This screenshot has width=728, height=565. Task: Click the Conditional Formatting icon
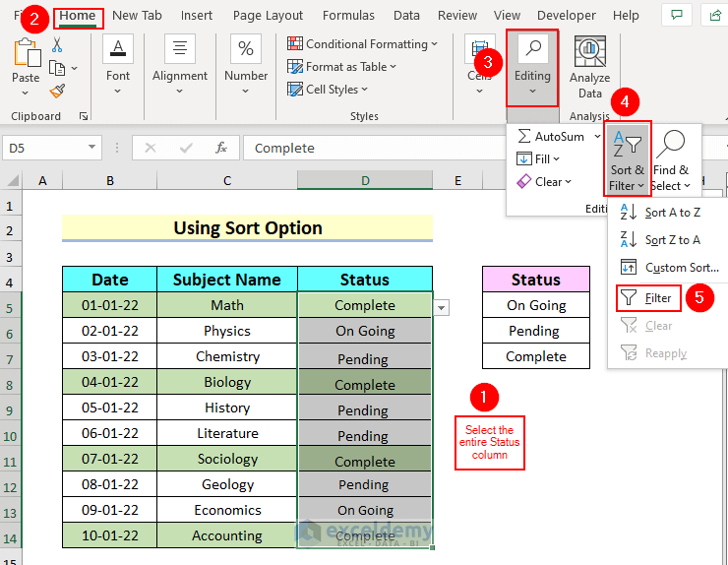(295, 43)
